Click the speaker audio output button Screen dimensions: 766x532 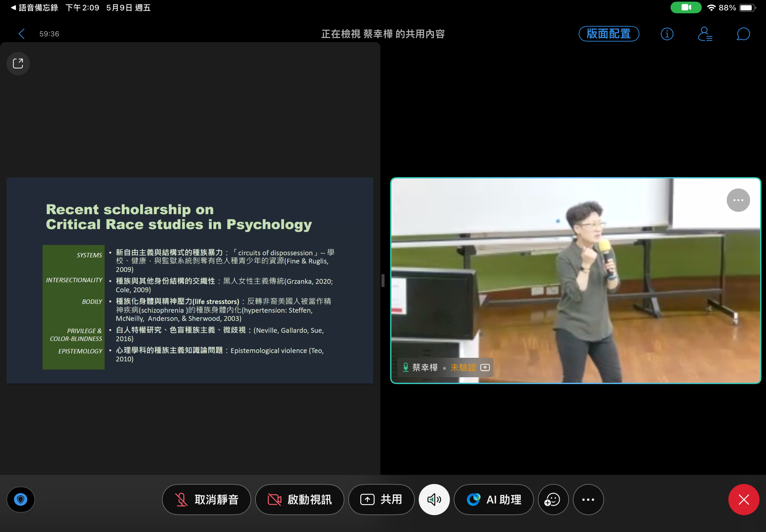point(434,499)
